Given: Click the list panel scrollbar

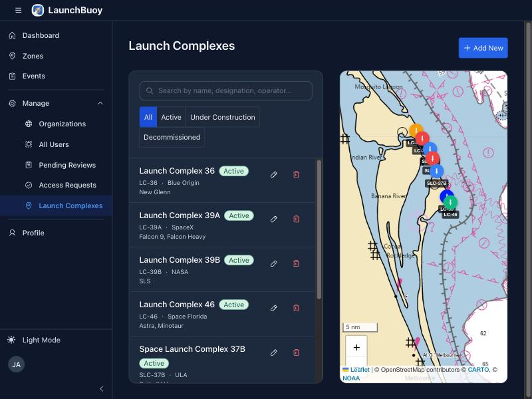Looking at the screenshot, I should [x=319, y=229].
